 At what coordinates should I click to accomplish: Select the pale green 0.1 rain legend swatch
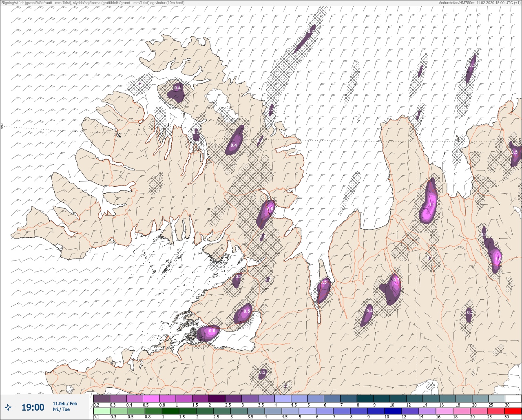pyautogui.click(x=102, y=411)
